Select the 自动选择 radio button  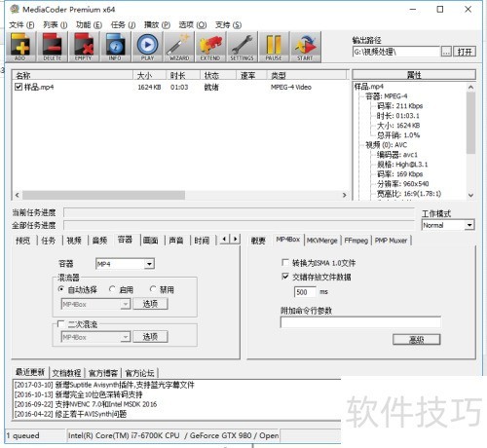click(x=60, y=288)
